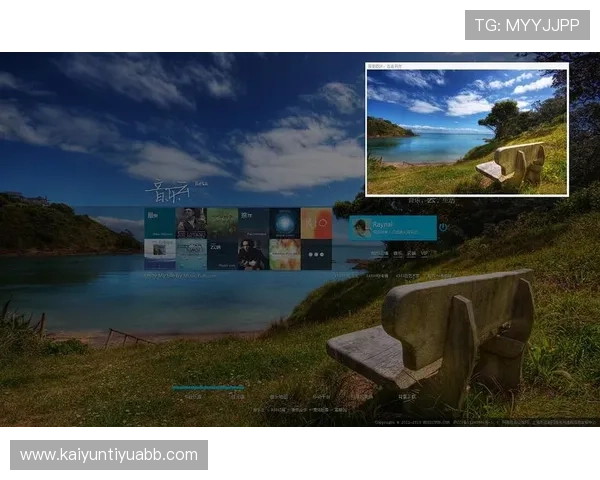600x480 pixels.
Task: Open the www.kaiyuntiyuabb.com link
Action: coord(108,455)
